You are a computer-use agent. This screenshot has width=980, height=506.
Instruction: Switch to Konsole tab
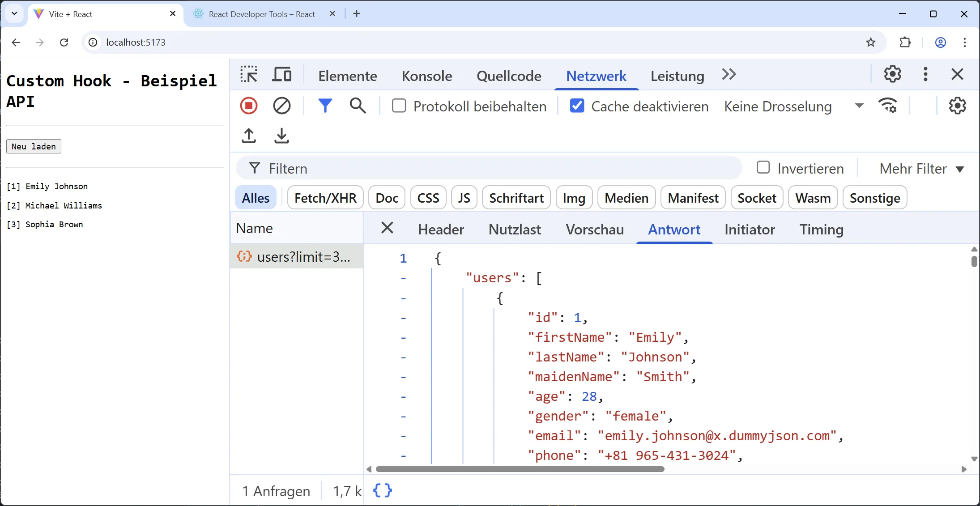point(427,76)
